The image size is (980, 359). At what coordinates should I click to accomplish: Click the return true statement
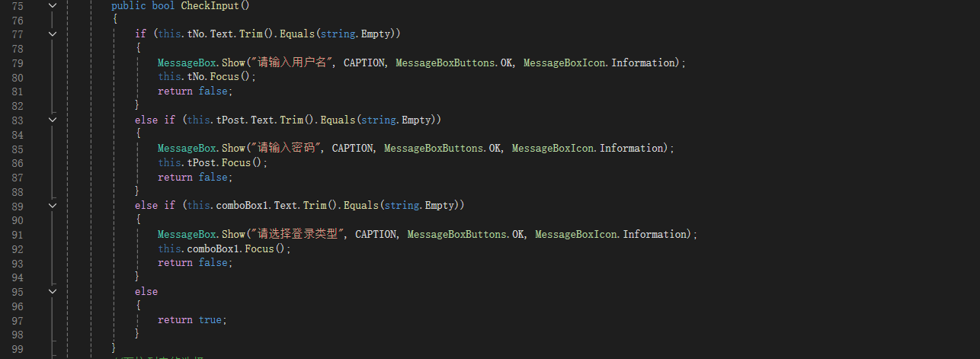193,320
